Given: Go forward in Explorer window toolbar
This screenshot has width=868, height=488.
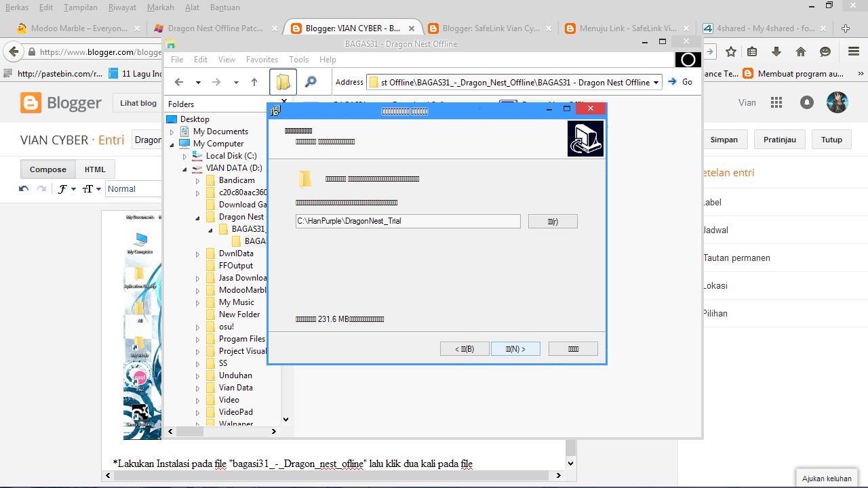Looking at the screenshot, I should (x=217, y=82).
